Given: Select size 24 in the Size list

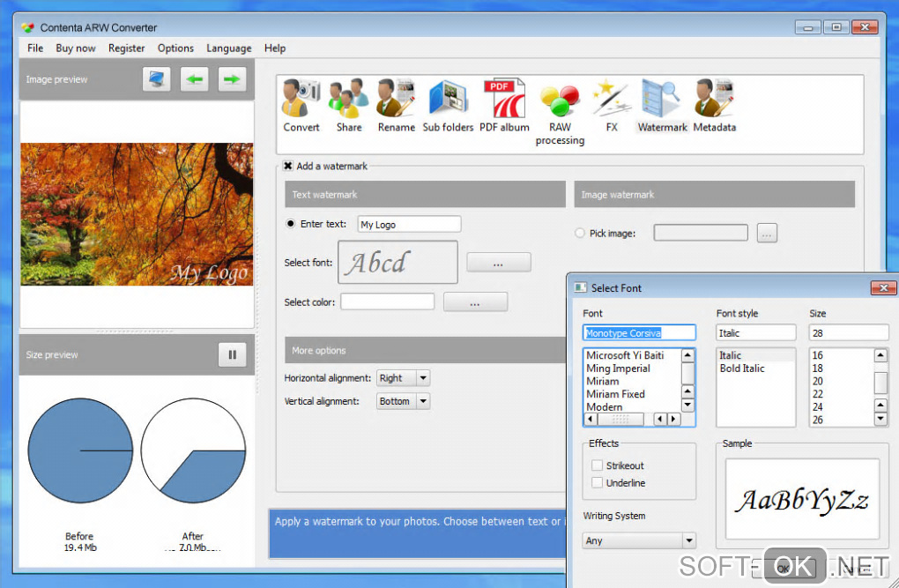Looking at the screenshot, I should 818,406.
